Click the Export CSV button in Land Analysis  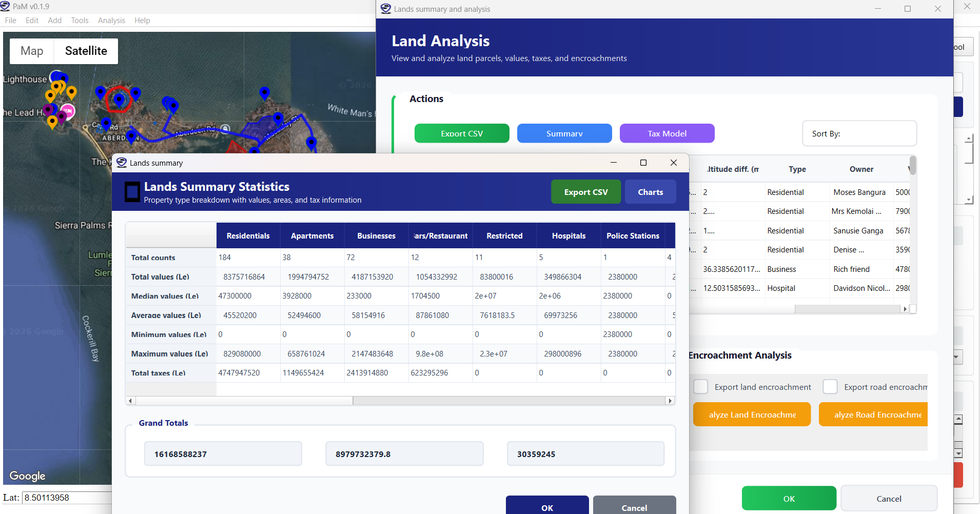[x=462, y=133]
